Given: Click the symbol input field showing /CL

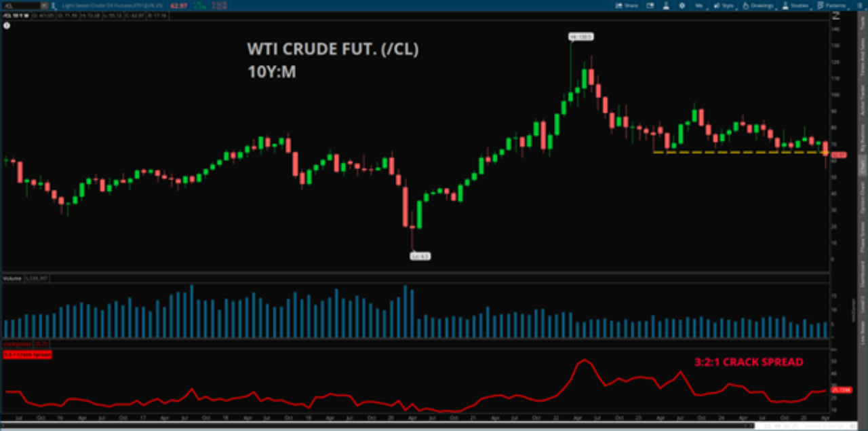Looking at the screenshot, I should coord(20,5).
